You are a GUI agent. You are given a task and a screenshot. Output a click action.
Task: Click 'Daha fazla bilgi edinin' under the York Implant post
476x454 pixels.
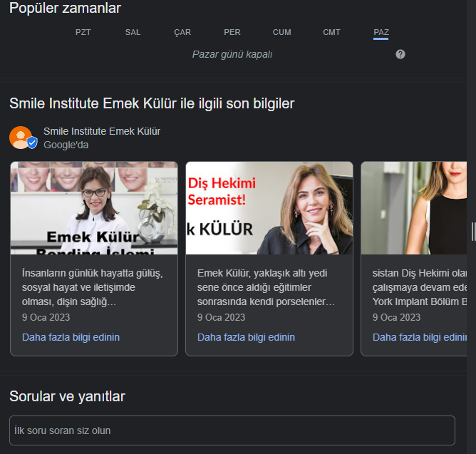click(420, 337)
